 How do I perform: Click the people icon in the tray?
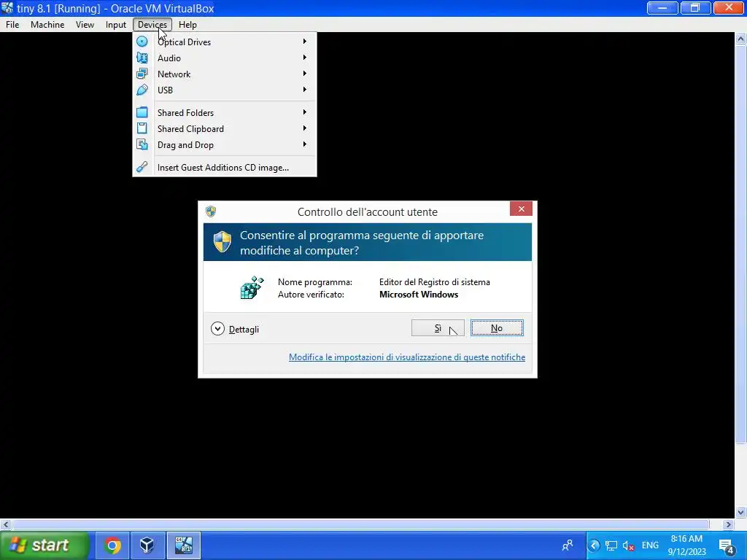[568, 545]
